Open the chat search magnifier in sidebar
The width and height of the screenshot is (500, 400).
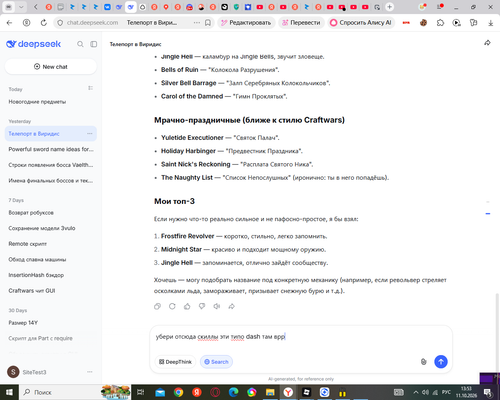(80, 44)
